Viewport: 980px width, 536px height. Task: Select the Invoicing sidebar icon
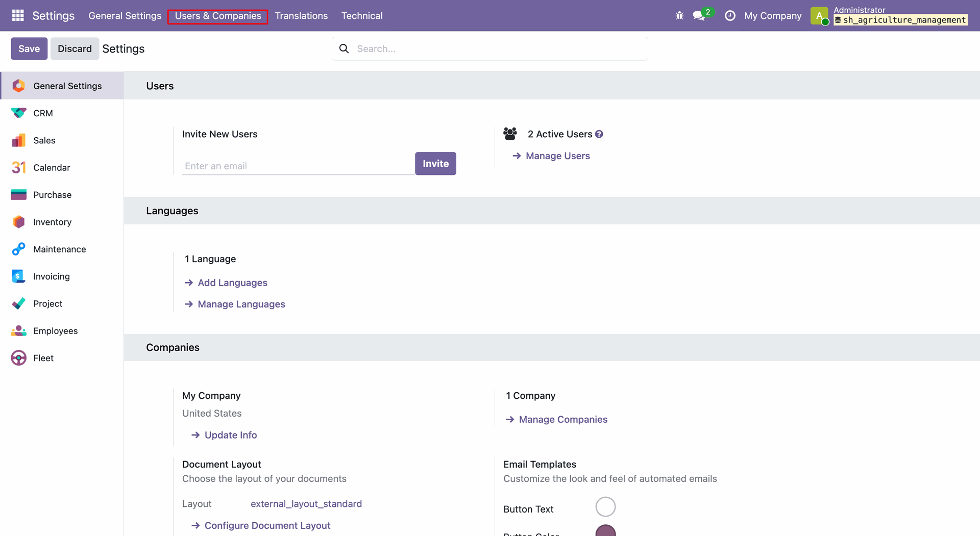point(19,276)
